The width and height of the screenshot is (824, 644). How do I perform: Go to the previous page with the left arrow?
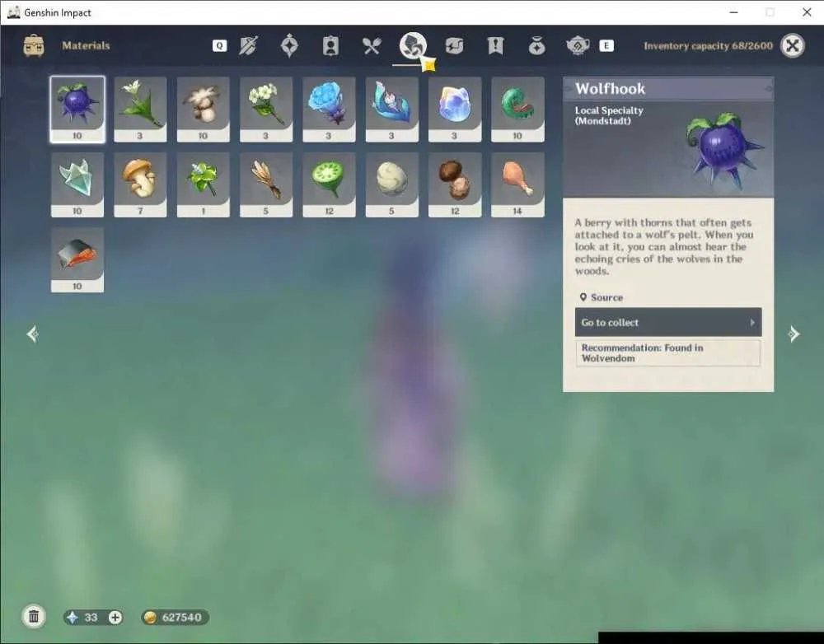point(33,334)
